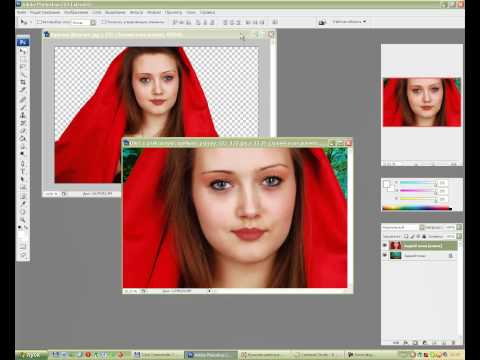Click on the magenta slider in Color panel
The width and height of the screenshot is (480, 360).
[x=418, y=191]
